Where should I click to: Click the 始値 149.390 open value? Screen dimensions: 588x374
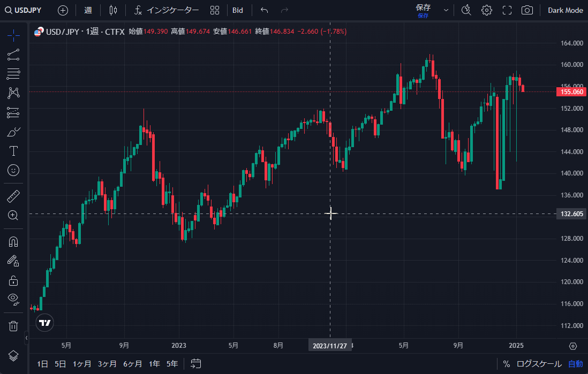[148, 32]
